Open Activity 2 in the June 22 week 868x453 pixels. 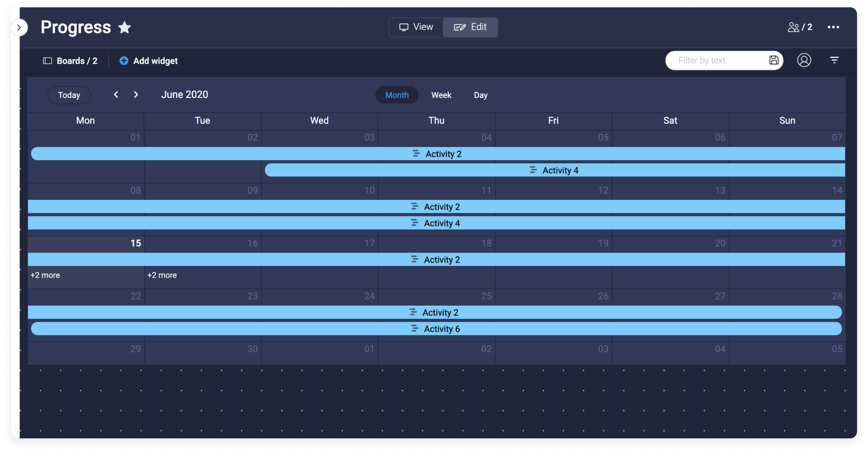435,313
